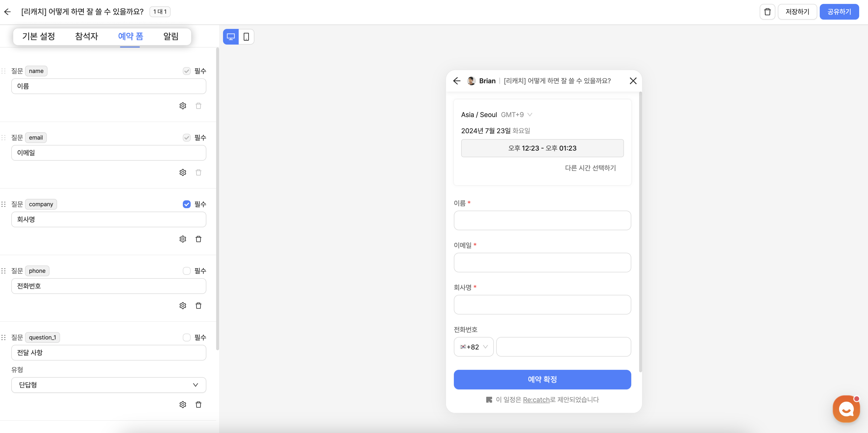
Task: Select desktop preview icon
Action: point(231,37)
